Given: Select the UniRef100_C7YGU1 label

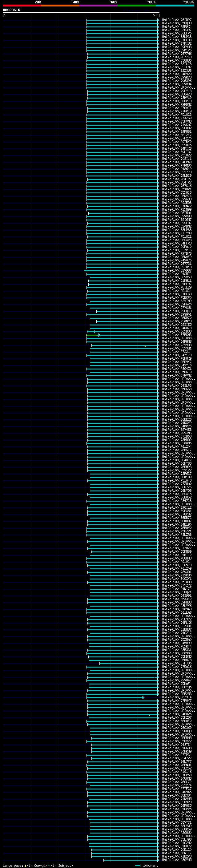Looking at the screenshot, I should click(x=177, y=308).
